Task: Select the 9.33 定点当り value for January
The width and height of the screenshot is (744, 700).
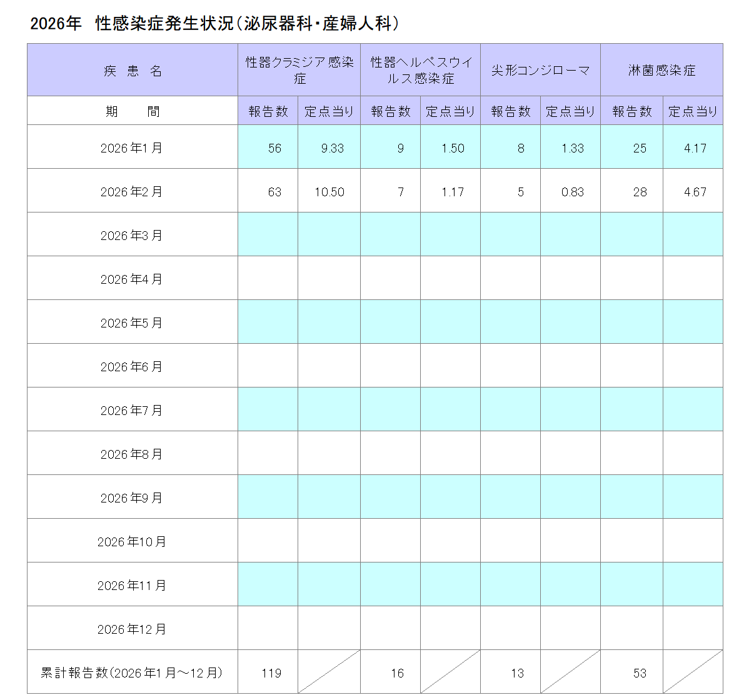Action: [328, 148]
